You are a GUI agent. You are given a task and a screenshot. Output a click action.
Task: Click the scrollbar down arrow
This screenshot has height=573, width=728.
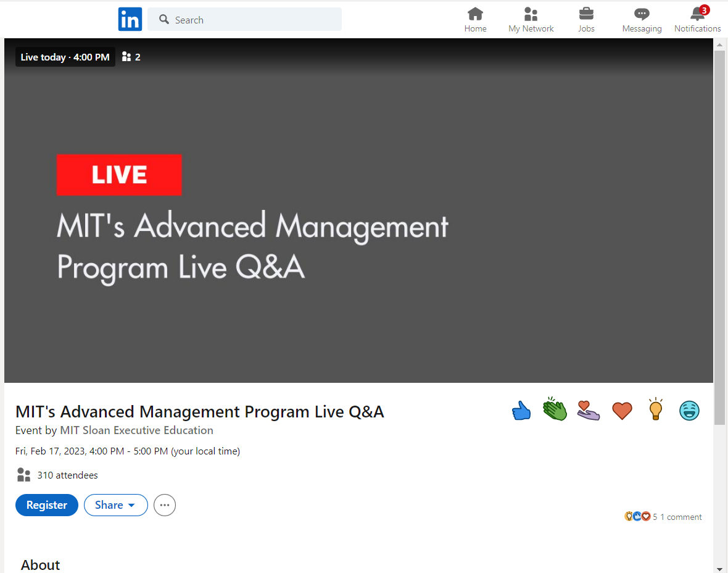pyautogui.click(x=719, y=569)
